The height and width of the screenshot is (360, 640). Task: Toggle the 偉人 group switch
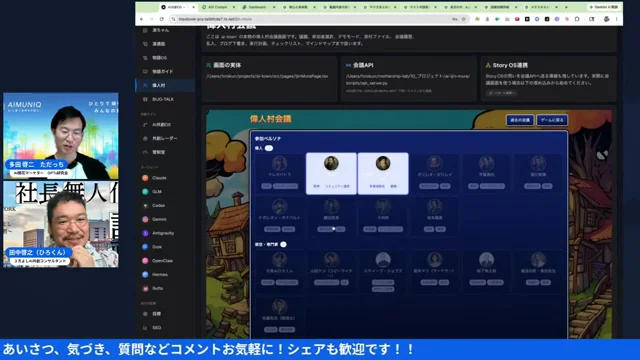point(269,148)
